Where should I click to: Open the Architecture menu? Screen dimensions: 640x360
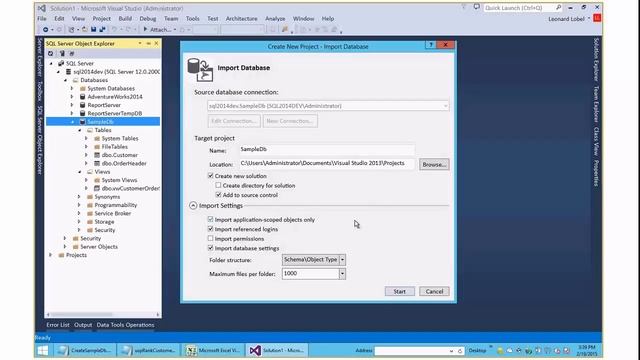[x=242, y=19]
